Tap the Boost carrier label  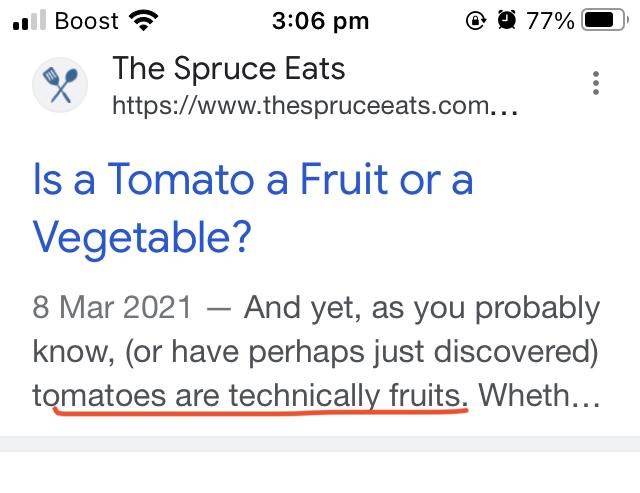pos(87,20)
